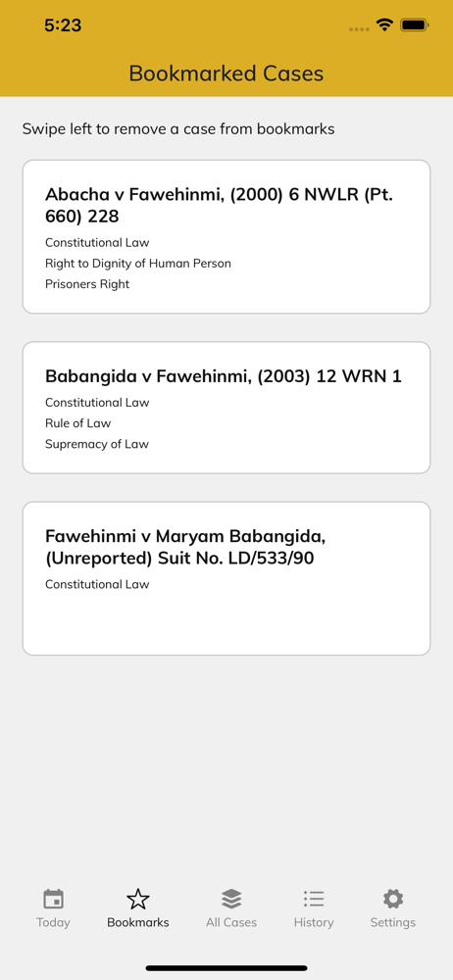Viewport: 453px width, 980px height.
Task: Tap the History list icon
Action: point(314,900)
